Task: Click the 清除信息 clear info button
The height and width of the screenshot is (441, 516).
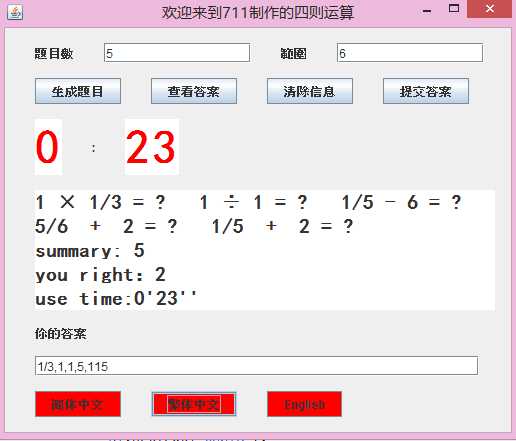Action: 310,91
